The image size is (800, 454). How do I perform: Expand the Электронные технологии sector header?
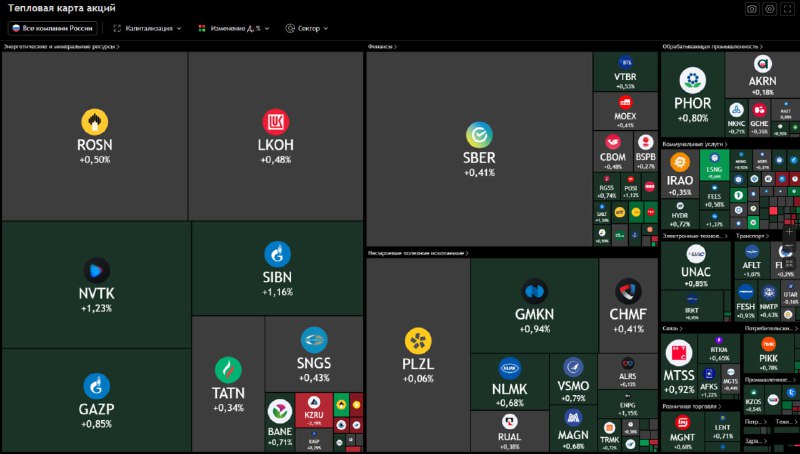click(x=695, y=236)
